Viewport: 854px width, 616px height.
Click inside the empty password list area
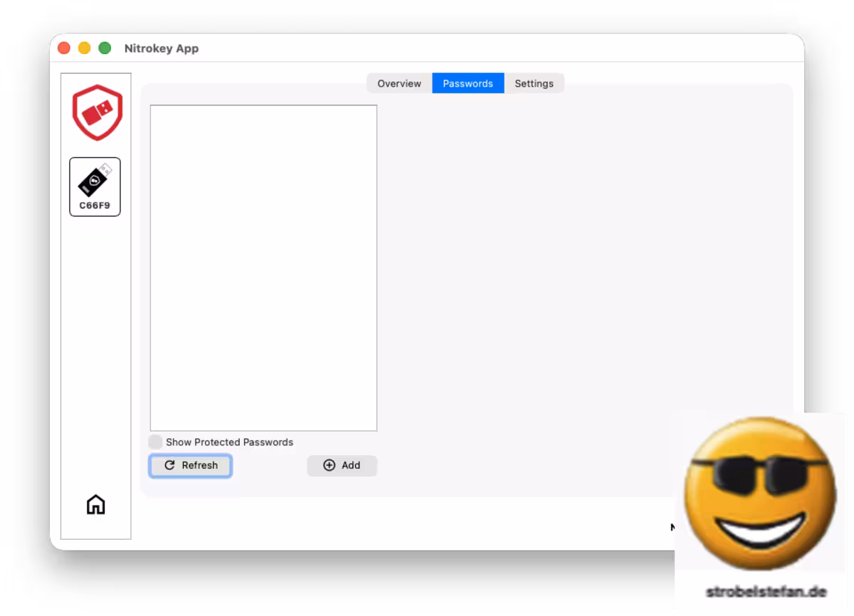coord(263,267)
